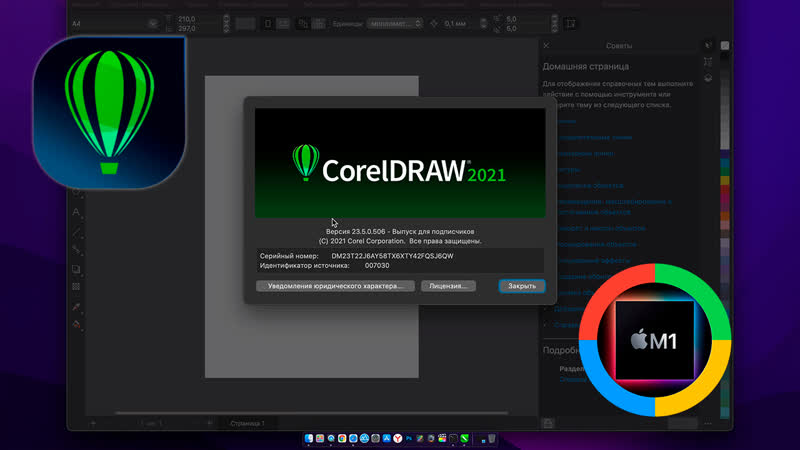Open the Лицензия... button in the dialog
The width and height of the screenshot is (800, 450).
(448, 286)
